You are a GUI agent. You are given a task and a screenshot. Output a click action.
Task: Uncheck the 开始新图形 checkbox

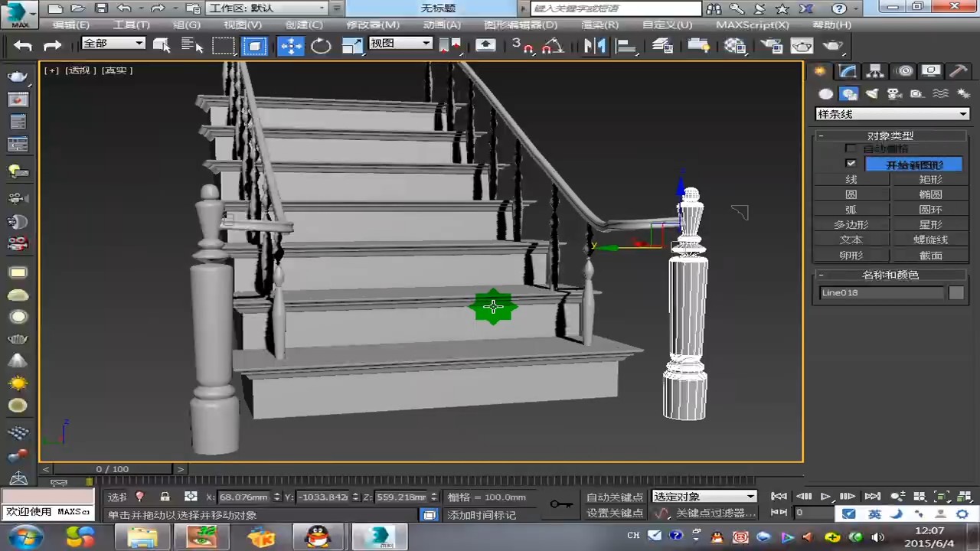coord(851,164)
